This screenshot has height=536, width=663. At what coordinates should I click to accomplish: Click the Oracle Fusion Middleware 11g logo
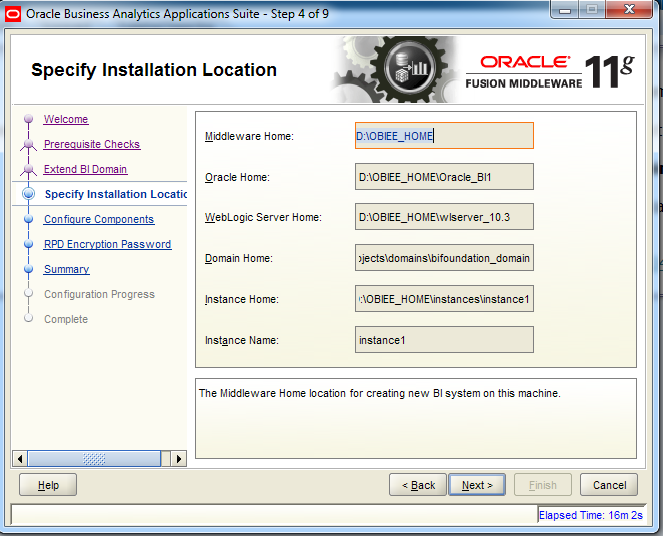549,71
